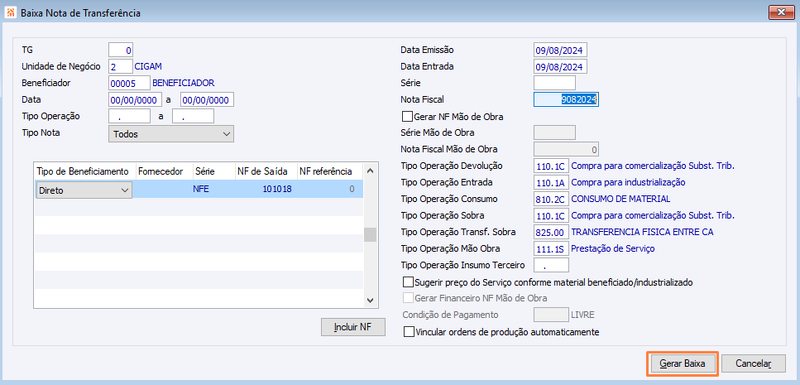Expand the Tipo de Beneficiamento Direto dropdown

84,190
